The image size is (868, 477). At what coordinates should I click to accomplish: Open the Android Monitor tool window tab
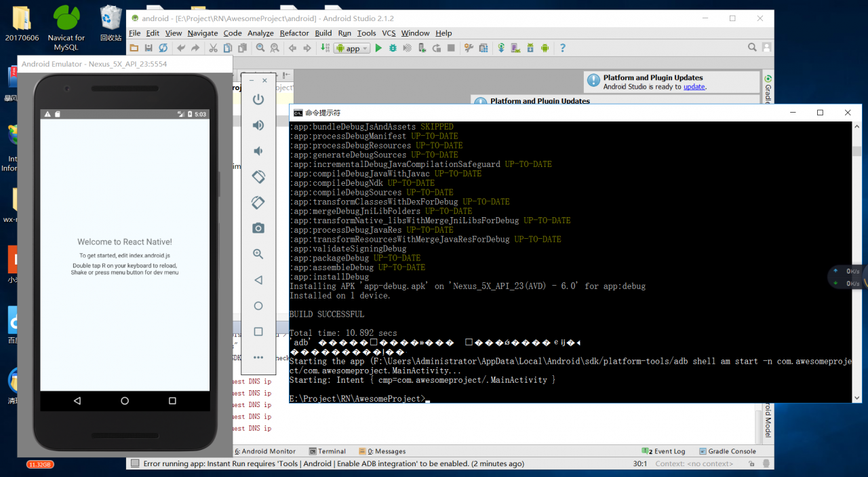(x=265, y=451)
